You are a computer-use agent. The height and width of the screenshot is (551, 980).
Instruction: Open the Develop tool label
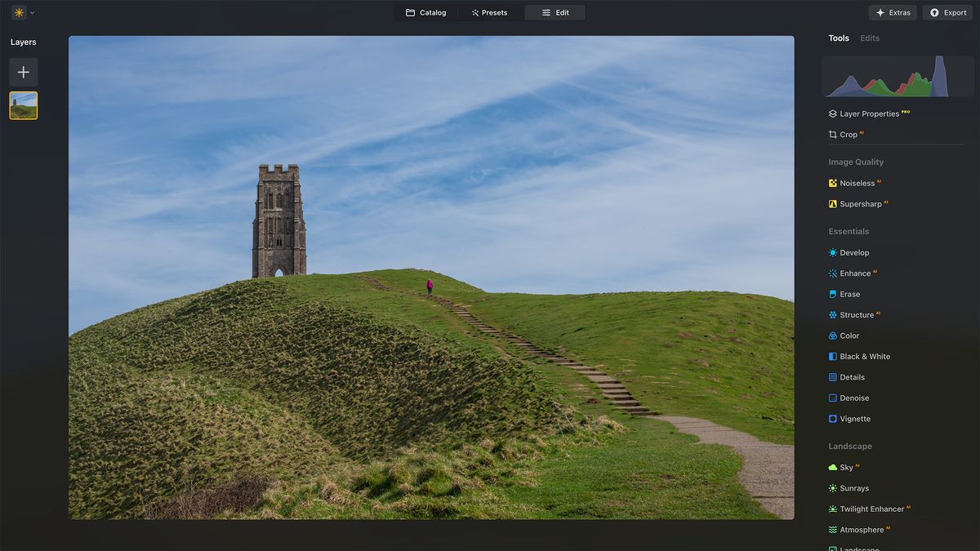(854, 253)
